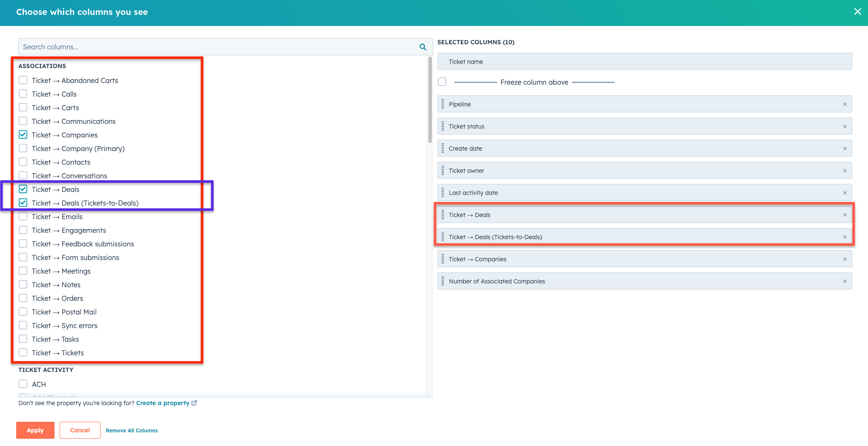The height and width of the screenshot is (446, 868).
Task: Open the Create a property link
Action: pos(163,403)
